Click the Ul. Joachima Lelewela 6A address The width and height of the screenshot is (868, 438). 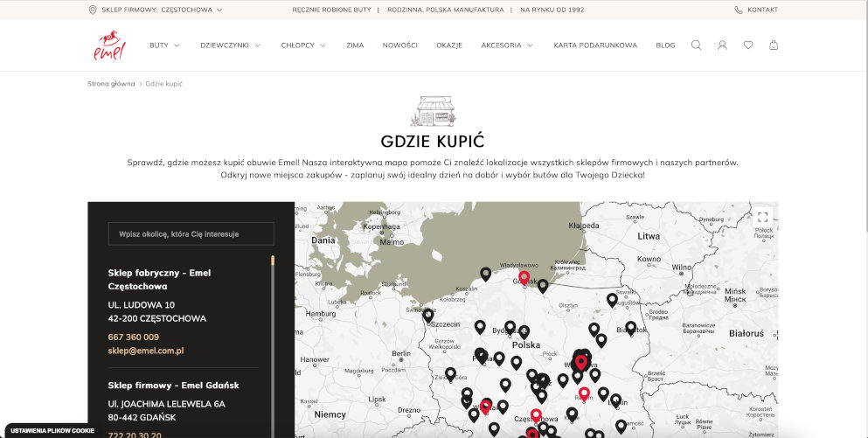pos(167,404)
